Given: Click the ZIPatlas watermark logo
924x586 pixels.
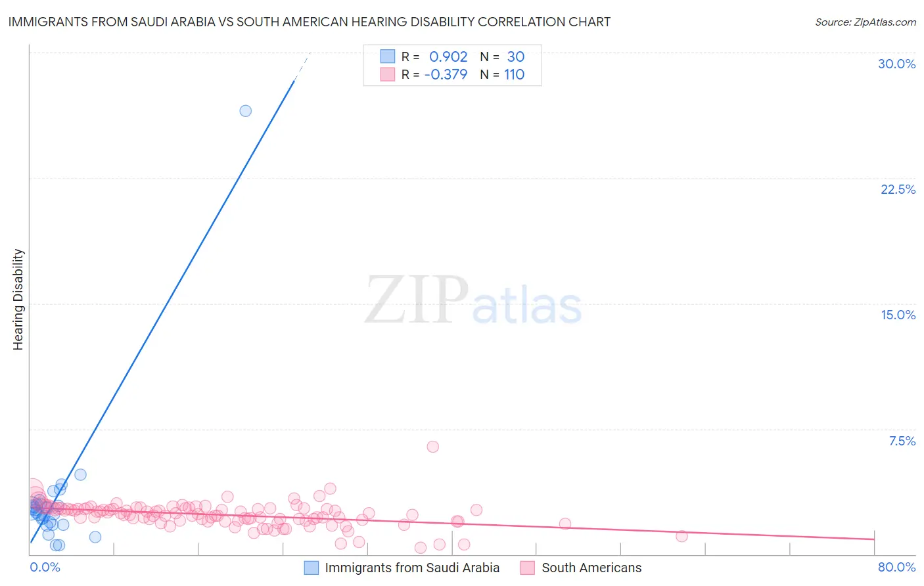Looking at the screenshot, I should coord(473,301).
